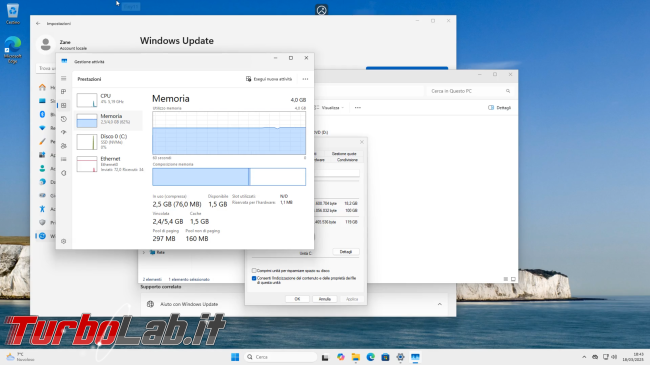The height and width of the screenshot is (365, 650).
Task: Click 'Trova' search field in Settings
Action: tap(46, 68)
